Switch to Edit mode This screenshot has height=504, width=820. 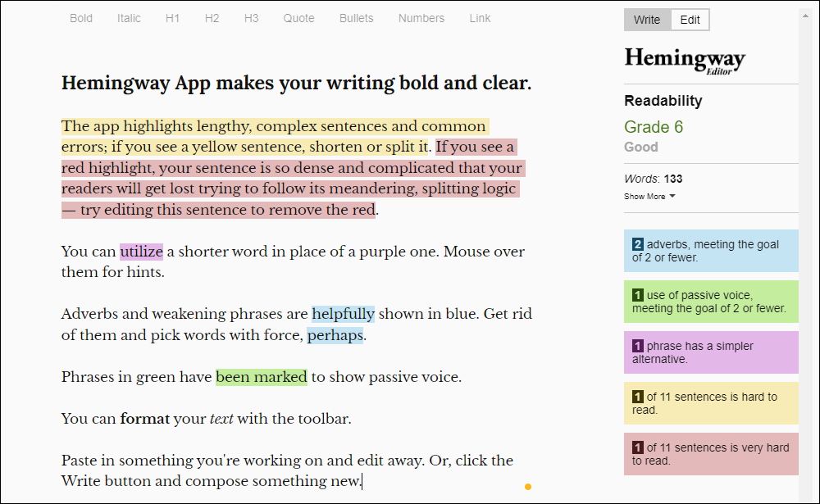(690, 20)
